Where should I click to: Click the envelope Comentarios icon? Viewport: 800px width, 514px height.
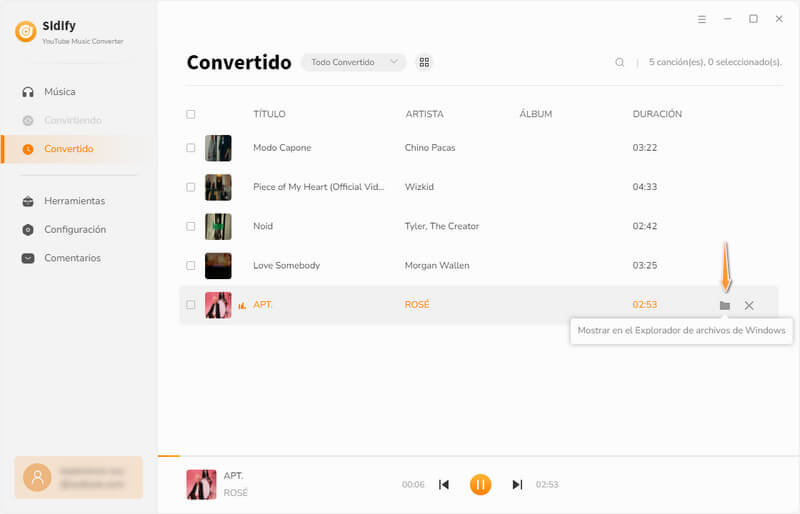[28, 258]
